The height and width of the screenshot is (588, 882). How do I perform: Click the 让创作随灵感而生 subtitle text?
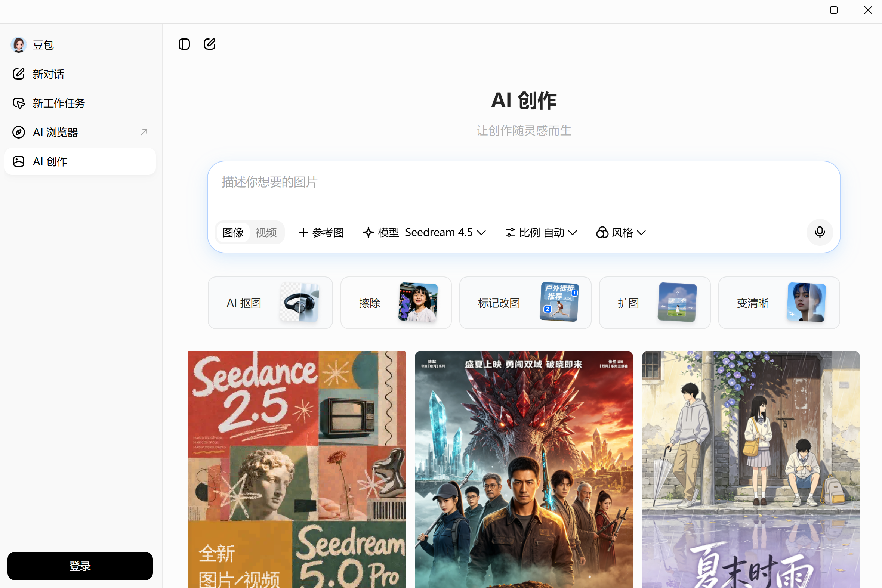pyautogui.click(x=524, y=130)
